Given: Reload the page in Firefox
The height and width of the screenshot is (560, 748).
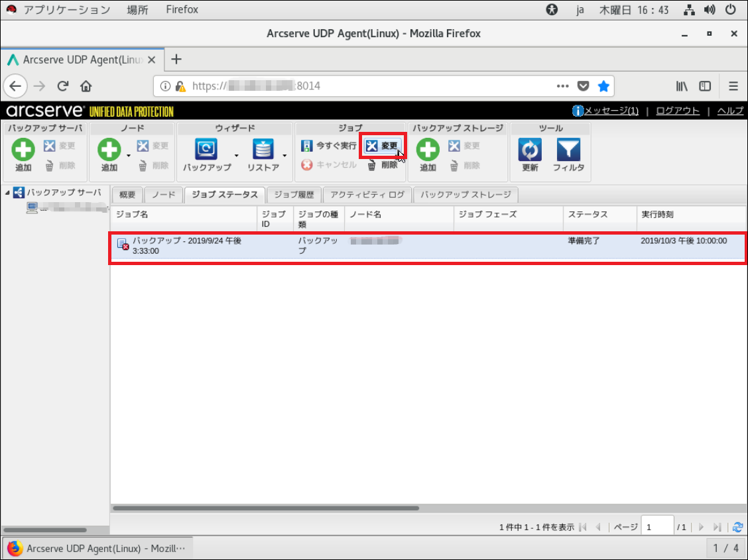Looking at the screenshot, I should coord(62,86).
